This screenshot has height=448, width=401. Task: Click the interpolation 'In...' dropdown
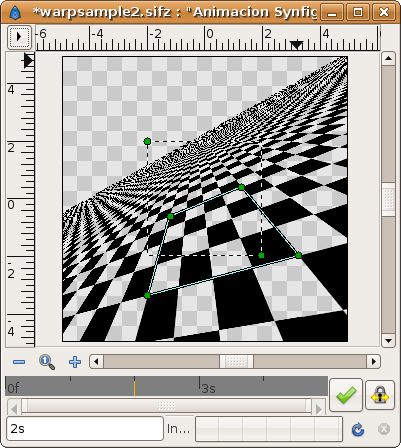tap(179, 429)
